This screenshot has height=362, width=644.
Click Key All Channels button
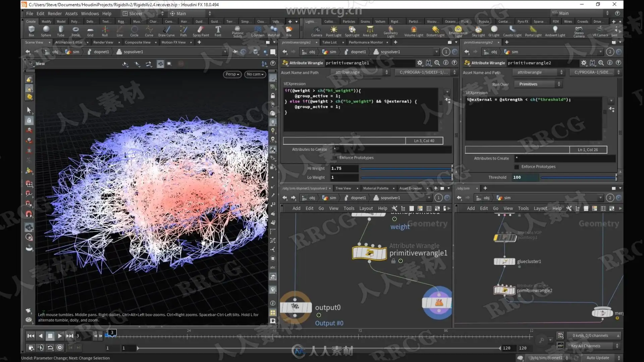[x=586, y=346]
